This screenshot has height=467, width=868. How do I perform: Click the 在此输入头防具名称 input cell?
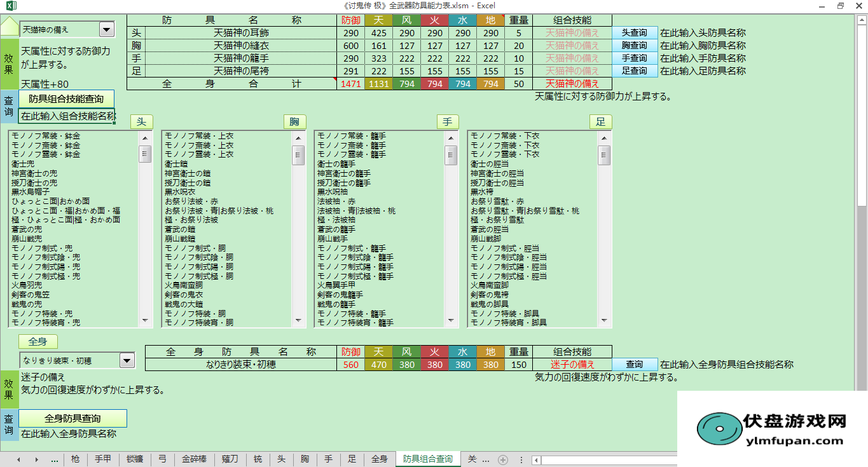[x=703, y=33]
